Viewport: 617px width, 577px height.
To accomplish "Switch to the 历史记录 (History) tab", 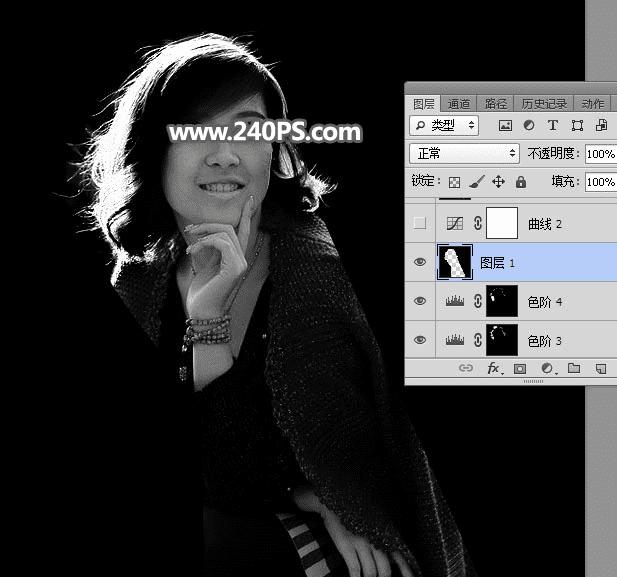I will [544, 104].
